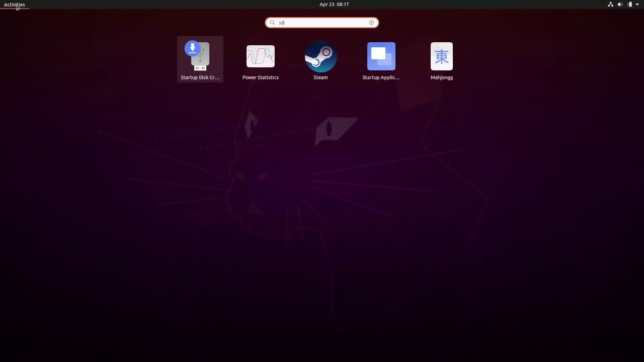
Task: Click the volume speaker icon
Action: 620,5
